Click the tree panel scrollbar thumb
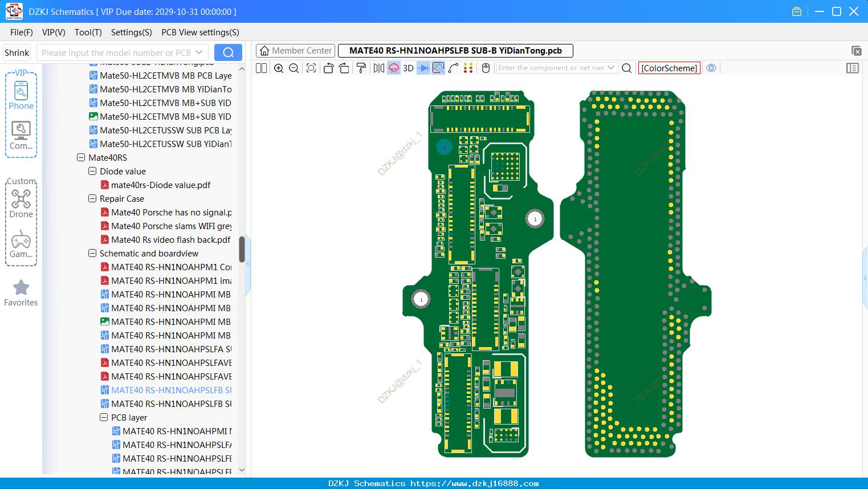This screenshot has width=868, height=489. 242,250
